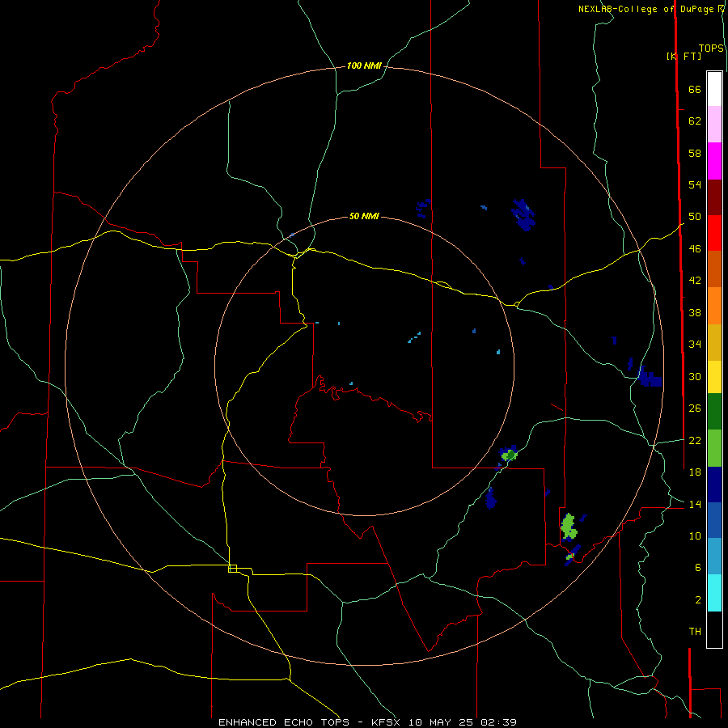Click the '6' legend value
The height and width of the screenshot is (728, 728).
click(697, 567)
